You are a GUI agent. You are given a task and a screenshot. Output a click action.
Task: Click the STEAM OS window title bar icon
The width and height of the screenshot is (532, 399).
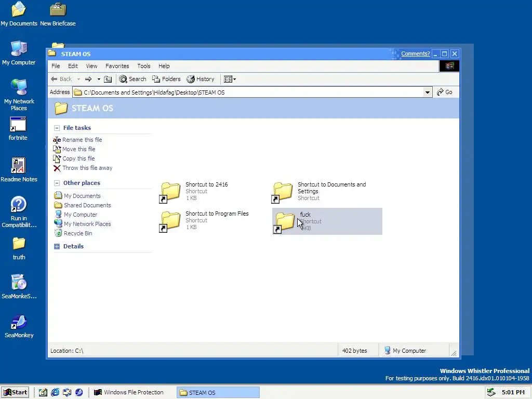click(x=52, y=54)
